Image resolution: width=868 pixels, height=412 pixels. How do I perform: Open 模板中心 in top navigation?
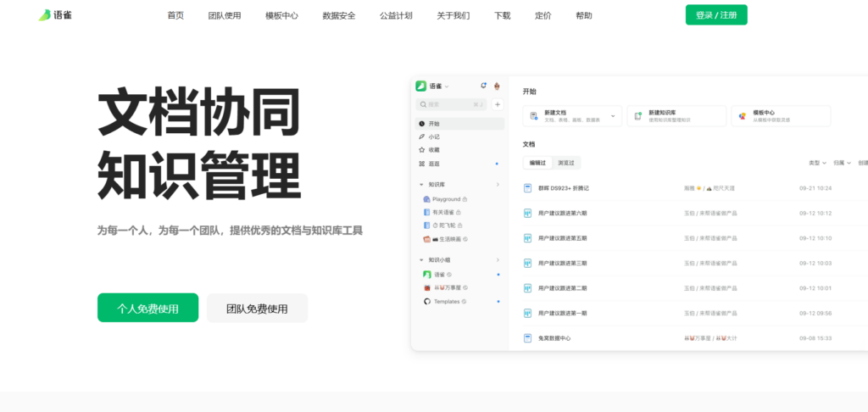[281, 15]
